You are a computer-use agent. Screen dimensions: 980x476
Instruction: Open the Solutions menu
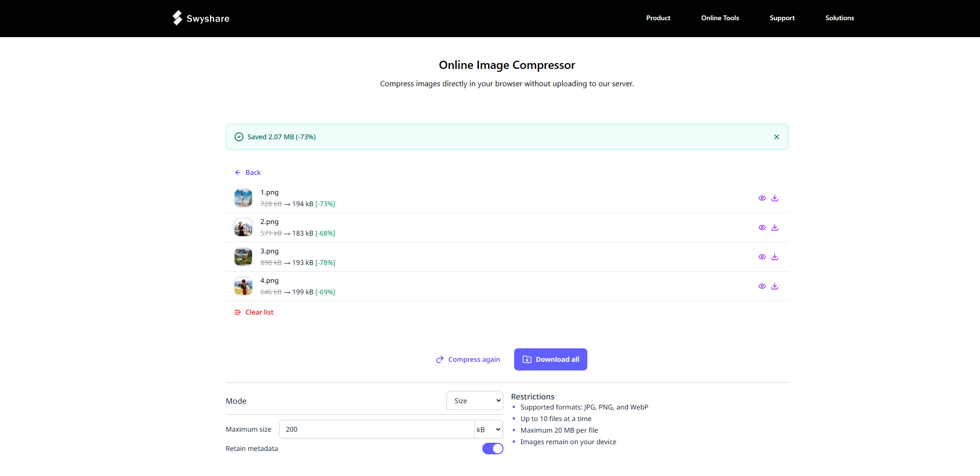click(x=839, y=18)
